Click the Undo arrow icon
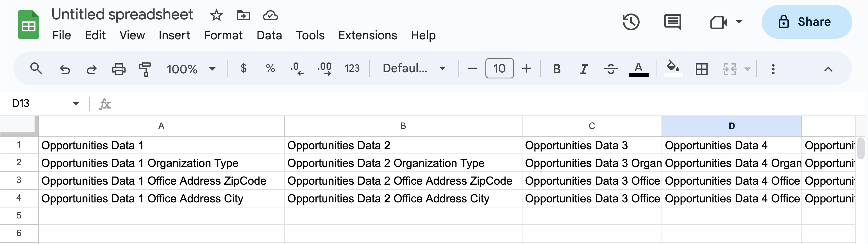 [x=65, y=69]
